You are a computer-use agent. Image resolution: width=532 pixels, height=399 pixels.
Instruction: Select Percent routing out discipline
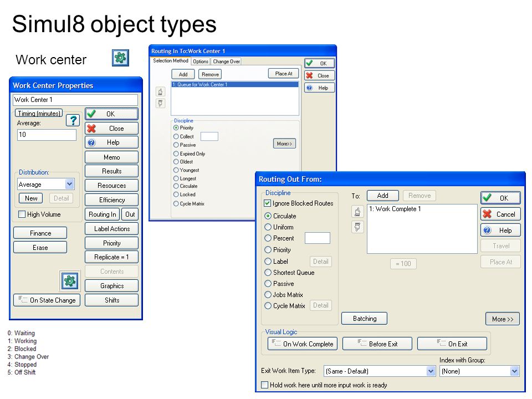[x=268, y=238]
